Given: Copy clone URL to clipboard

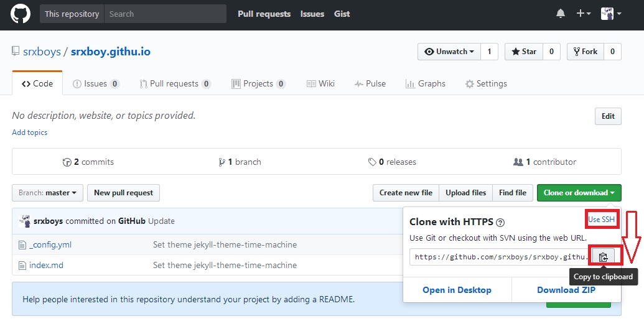Looking at the screenshot, I should [x=603, y=257].
